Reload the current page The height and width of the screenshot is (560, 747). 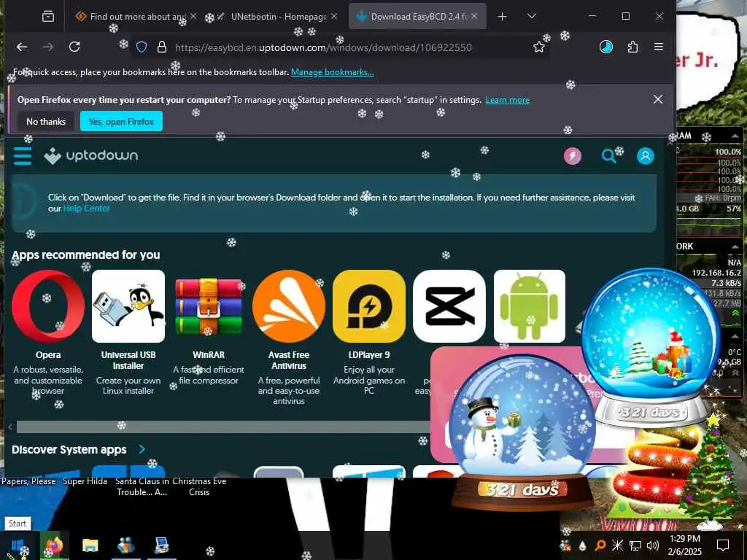point(74,47)
